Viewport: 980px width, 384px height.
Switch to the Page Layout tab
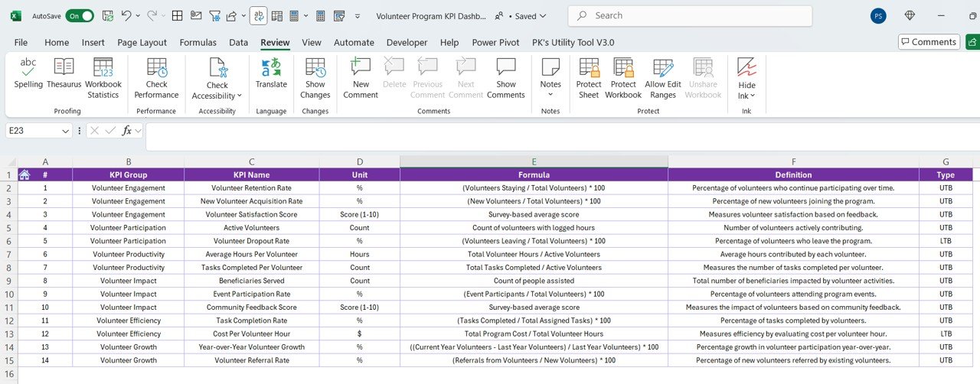[x=142, y=43]
